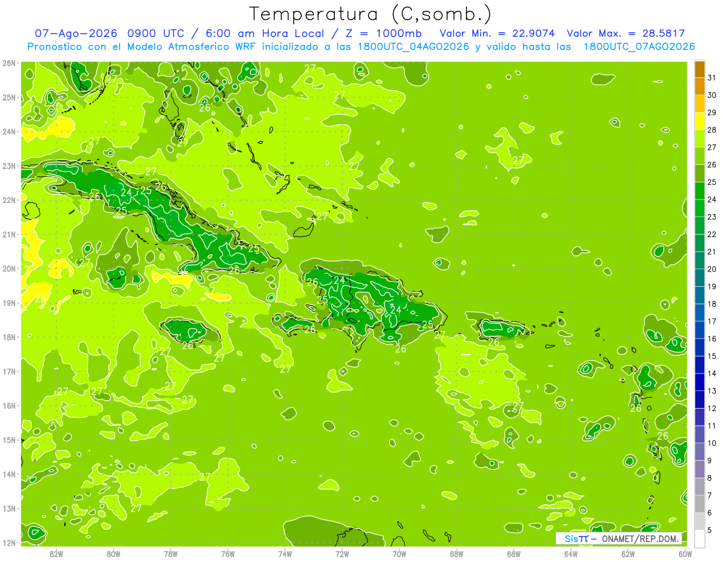Image resolution: width=728 pixels, height=562 pixels.
Task: Select the legend color band between 24 and 25
Action: tap(699, 190)
